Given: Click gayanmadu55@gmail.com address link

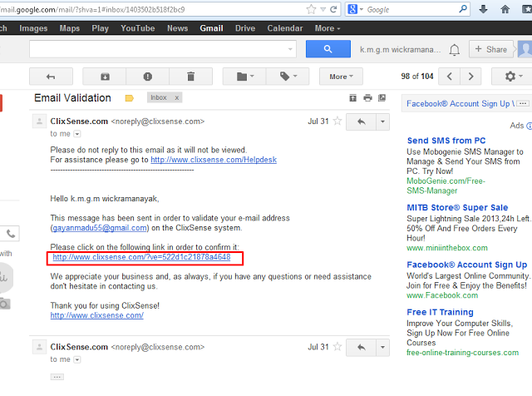Looking at the screenshot, I should point(100,228).
